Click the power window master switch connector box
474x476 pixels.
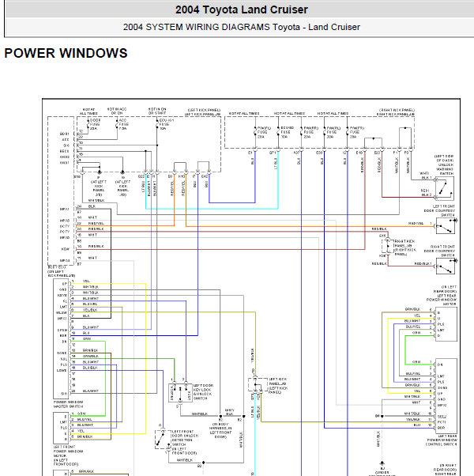point(62,338)
